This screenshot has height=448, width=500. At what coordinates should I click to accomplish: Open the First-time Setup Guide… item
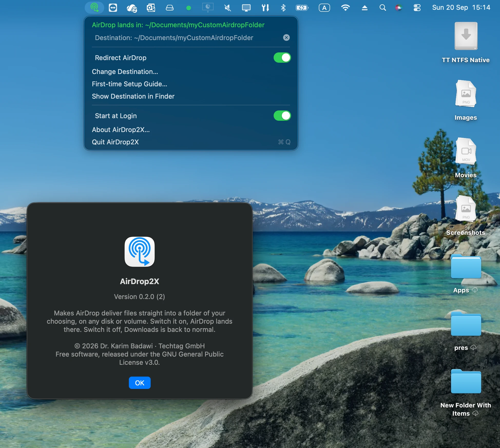191,84
